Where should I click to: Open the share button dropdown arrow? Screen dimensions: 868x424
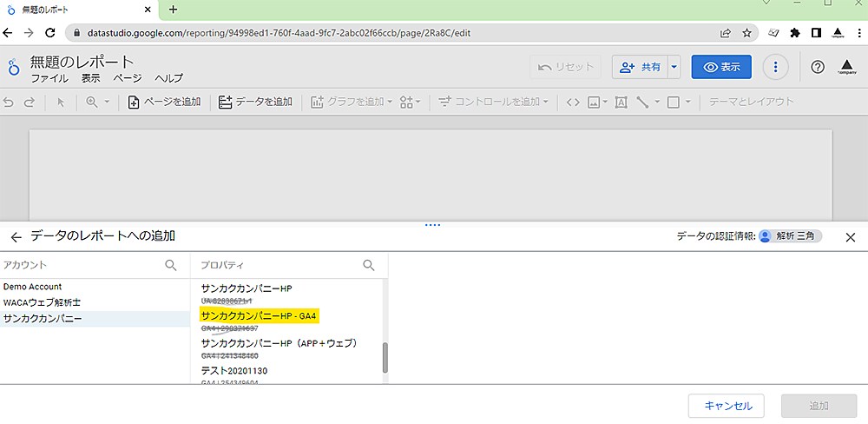674,67
